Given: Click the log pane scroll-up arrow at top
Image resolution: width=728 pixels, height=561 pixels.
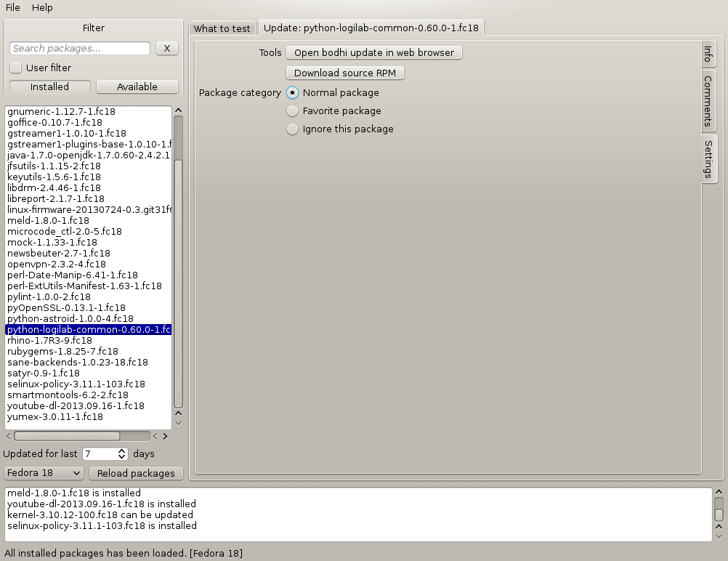Looking at the screenshot, I should point(719,492).
